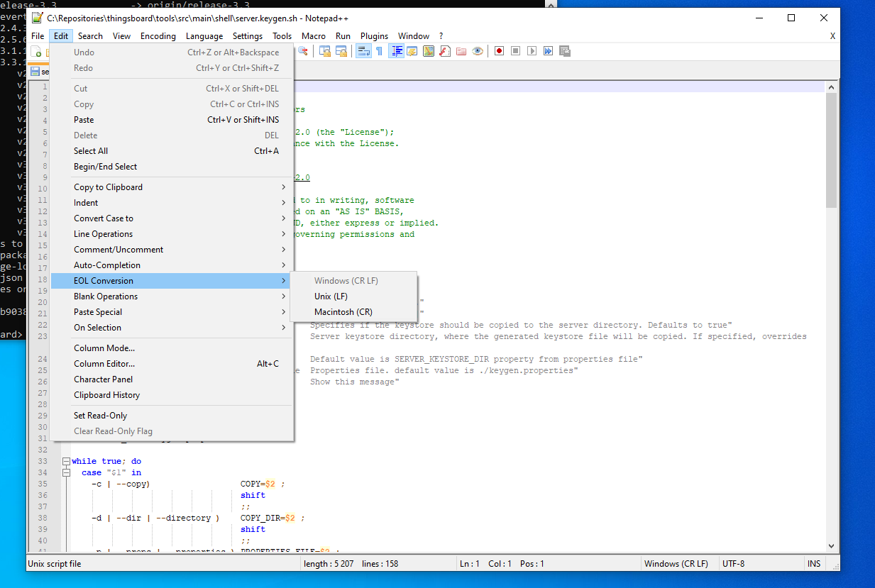Image resolution: width=875 pixels, height=588 pixels.
Task: Expand the Comment/Uncomment submenu
Action: pyautogui.click(x=172, y=250)
